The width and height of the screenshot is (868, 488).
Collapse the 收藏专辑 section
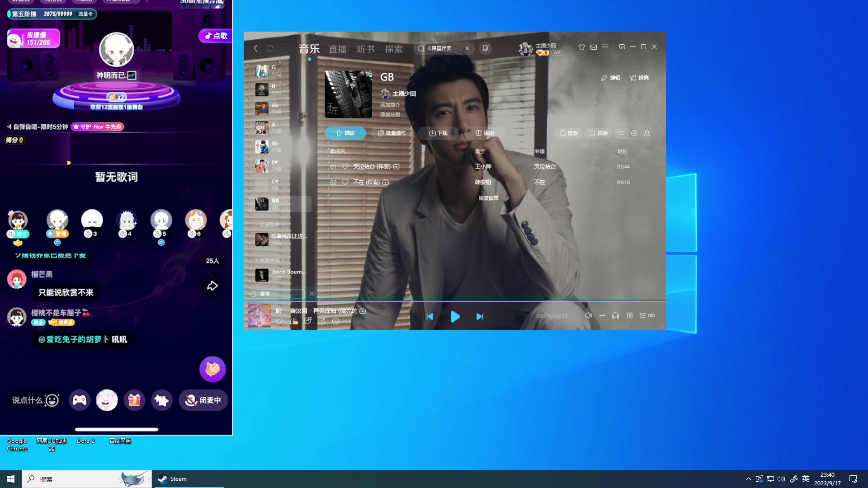point(269,260)
